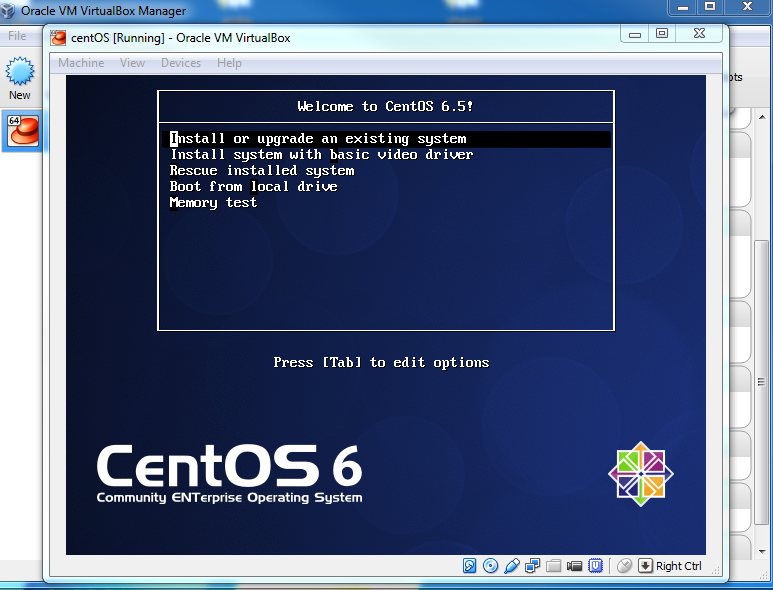Screen dimensions: 773x590
Task: Minimize the centOS VM window
Action: click(x=635, y=34)
